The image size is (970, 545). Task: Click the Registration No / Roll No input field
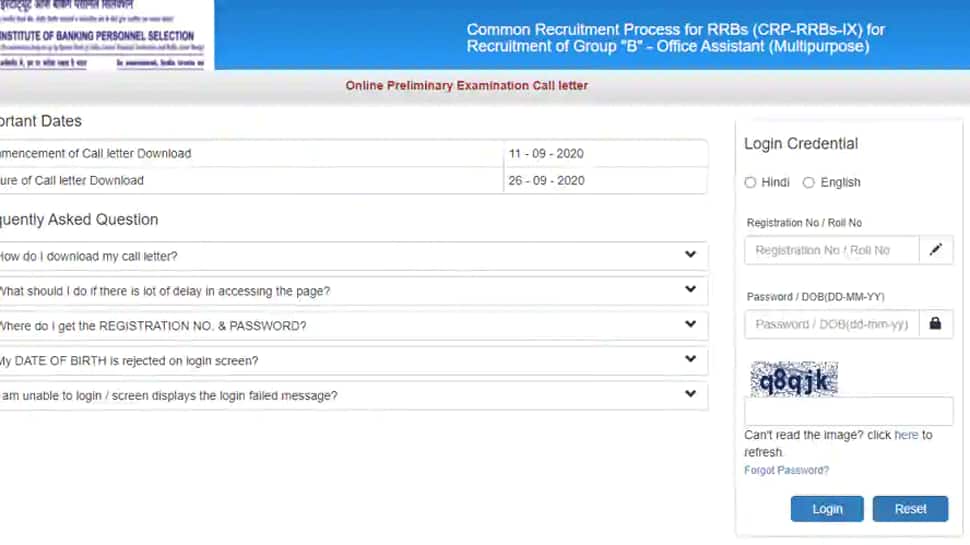pos(832,250)
